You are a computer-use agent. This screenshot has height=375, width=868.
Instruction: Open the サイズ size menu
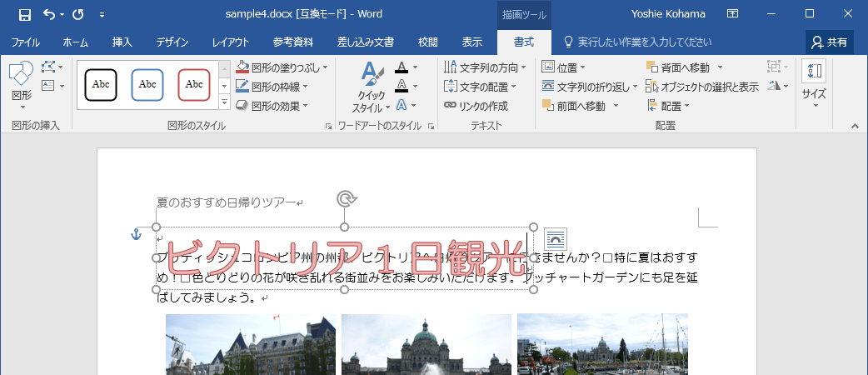[814, 86]
